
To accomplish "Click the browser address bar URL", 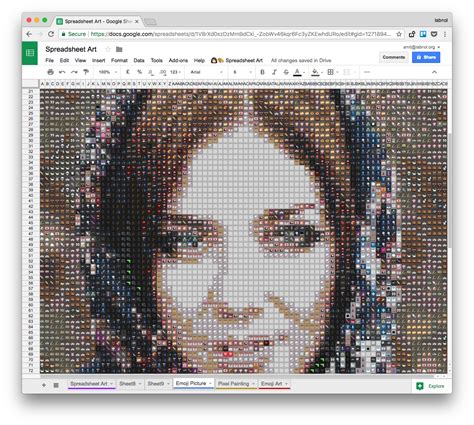I will point(241,34).
